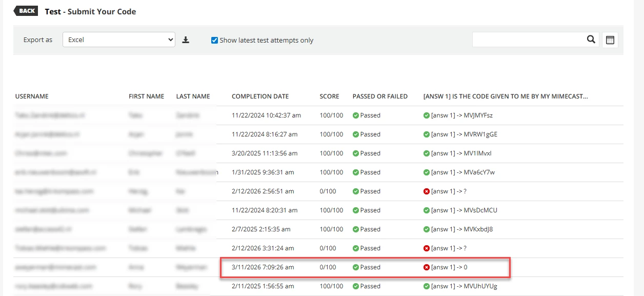Click Passed status icon in 3/11/2026 row
This screenshot has width=644, height=296.
click(x=356, y=267)
